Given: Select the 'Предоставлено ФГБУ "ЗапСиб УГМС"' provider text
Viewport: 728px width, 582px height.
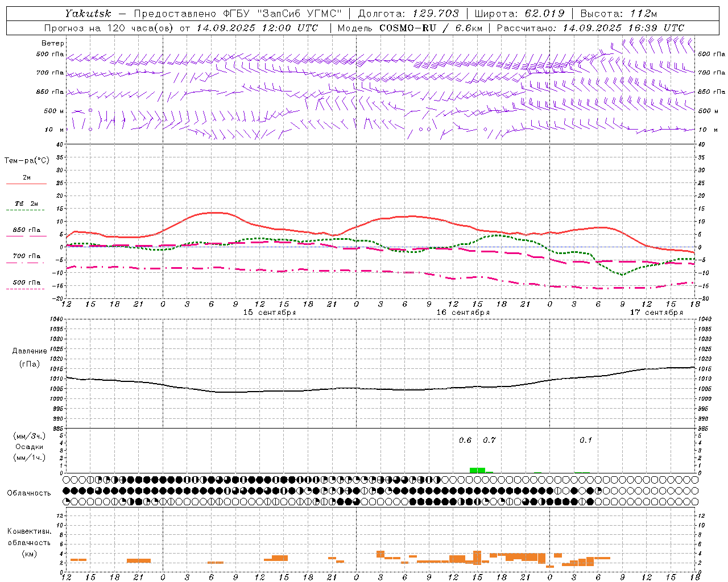Looking at the screenshot, I should pyautogui.click(x=238, y=14).
